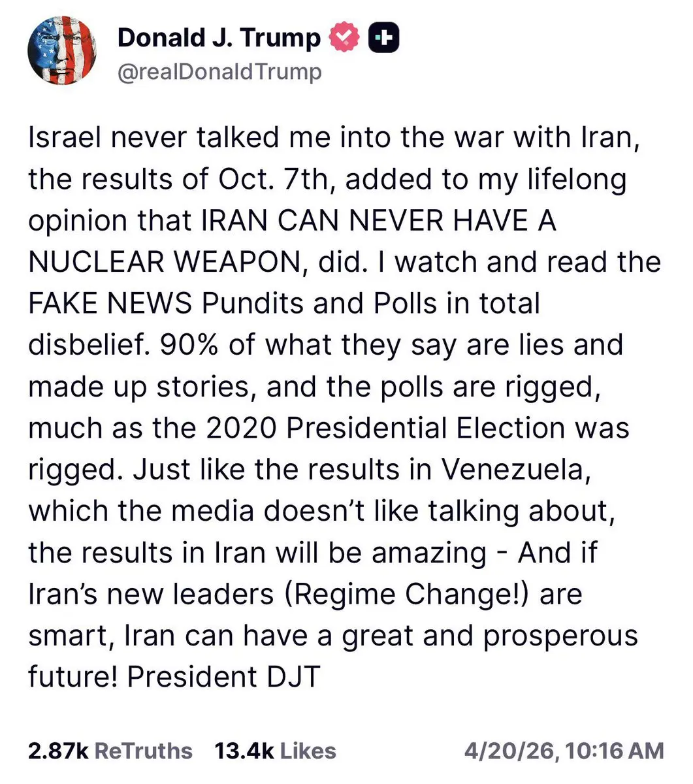Screen dimensions: 693x784
Task: Click the black plus badge icon
Action: coord(384,39)
